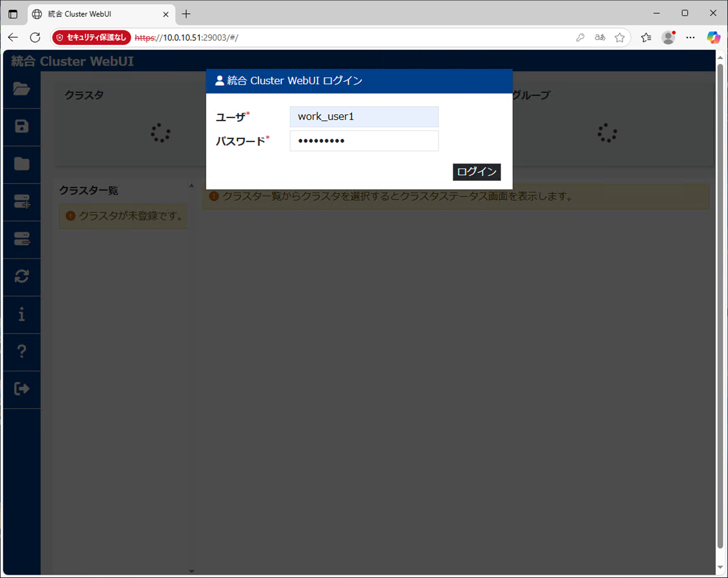
Task: Click the translate page icon
Action: pyautogui.click(x=600, y=38)
